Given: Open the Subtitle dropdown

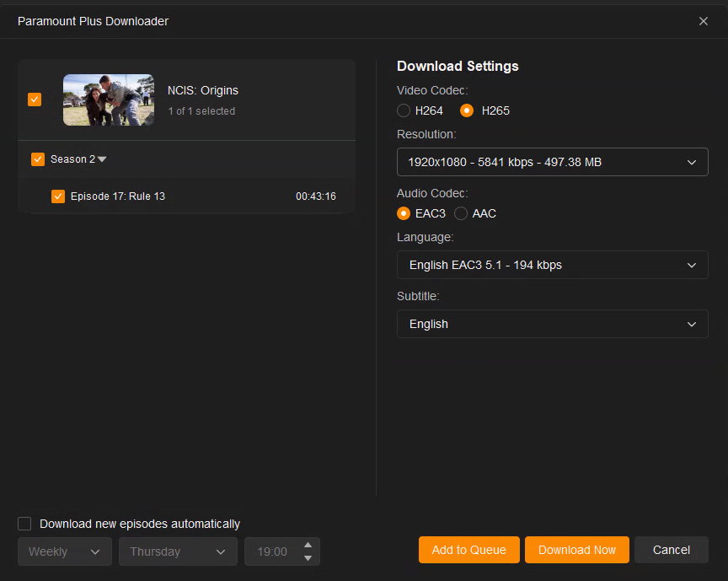Looking at the screenshot, I should click(553, 324).
